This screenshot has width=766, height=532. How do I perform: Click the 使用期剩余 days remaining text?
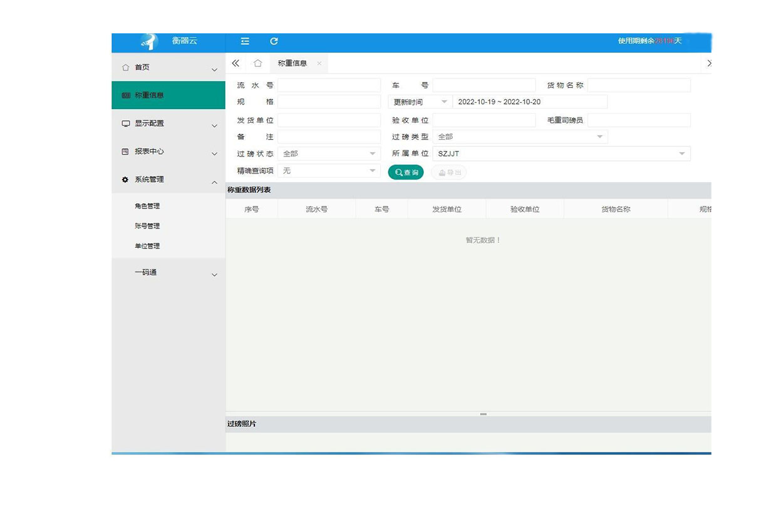650,41
